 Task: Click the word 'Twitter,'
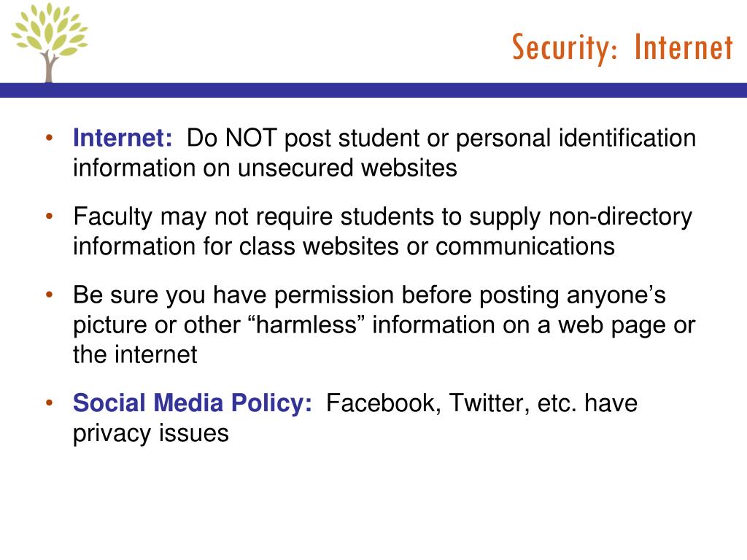pyautogui.click(x=489, y=402)
